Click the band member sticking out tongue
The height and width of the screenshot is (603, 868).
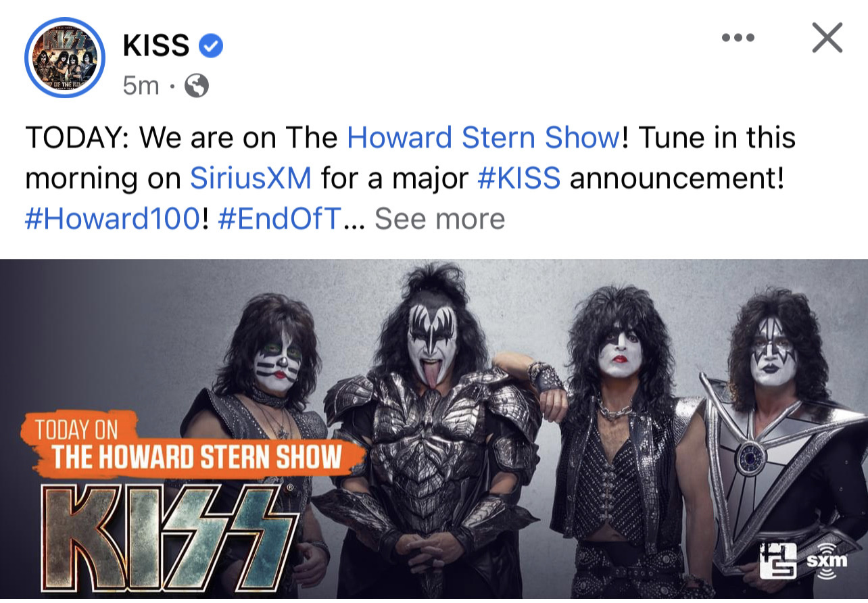[433, 433]
